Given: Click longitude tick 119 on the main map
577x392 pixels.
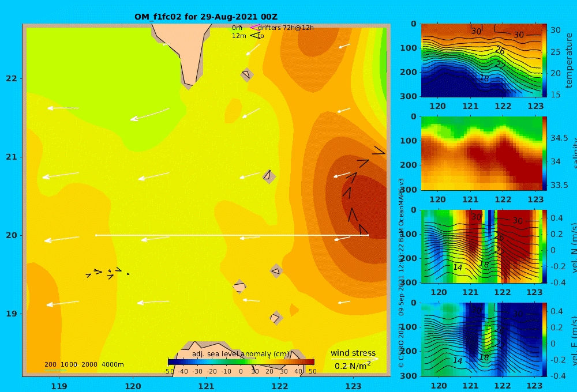Looking at the screenshot, I should click(59, 386).
